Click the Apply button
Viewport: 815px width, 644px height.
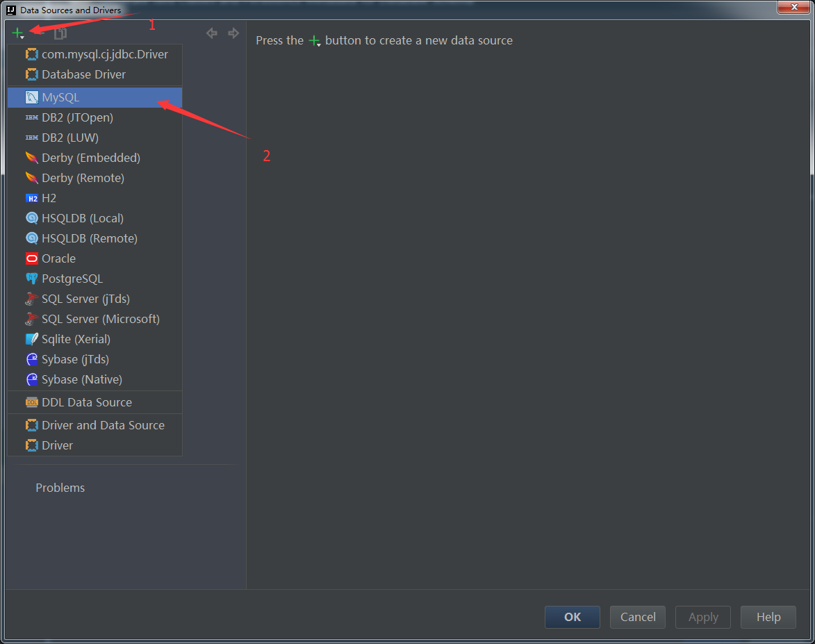[x=703, y=617]
